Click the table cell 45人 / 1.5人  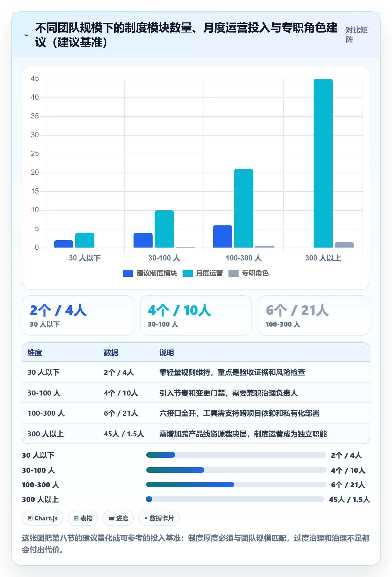pyautogui.click(x=124, y=434)
